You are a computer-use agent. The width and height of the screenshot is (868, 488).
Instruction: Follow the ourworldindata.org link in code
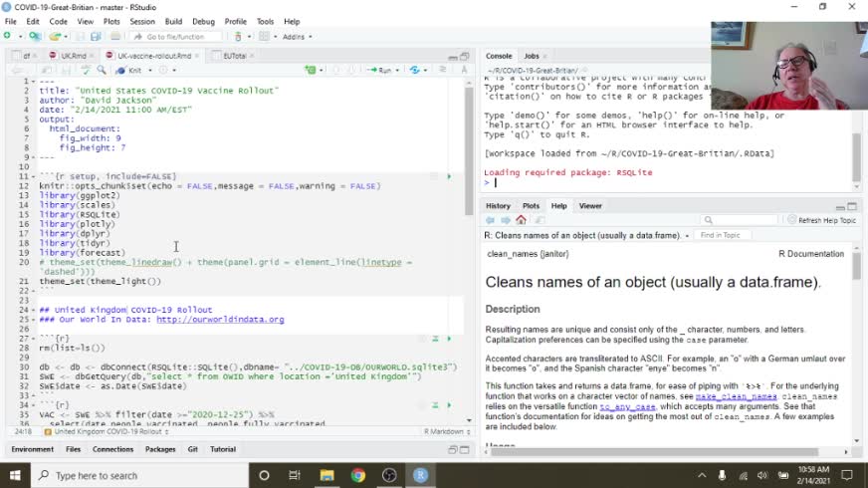coord(220,320)
